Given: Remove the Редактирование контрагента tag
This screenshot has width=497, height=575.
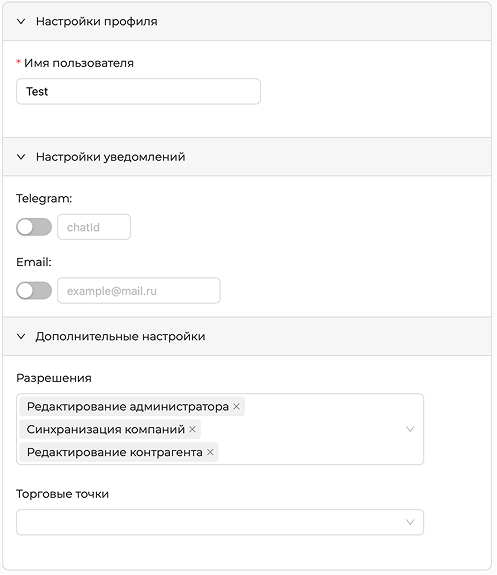Looking at the screenshot, I should 210,452.
